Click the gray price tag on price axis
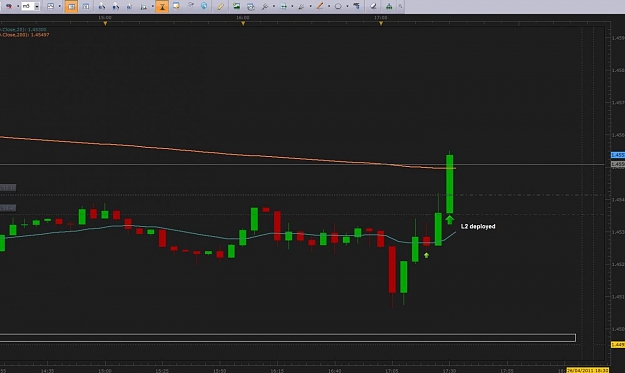The height and width of the screenshot is (373, 625). tap(618, 164)
